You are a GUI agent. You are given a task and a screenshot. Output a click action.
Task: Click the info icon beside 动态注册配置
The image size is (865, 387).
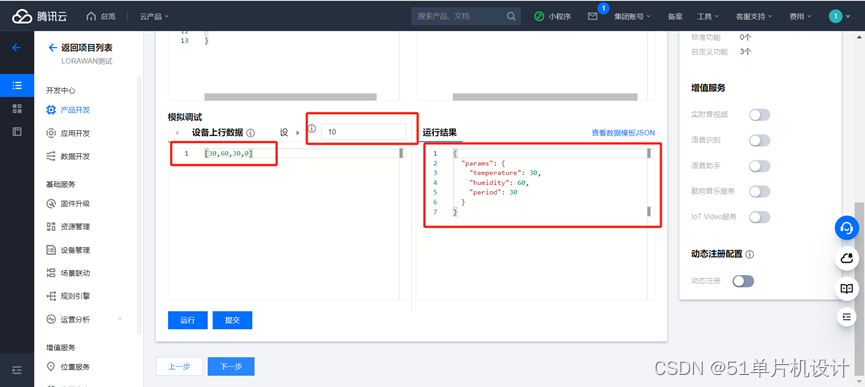pos(749,255)
